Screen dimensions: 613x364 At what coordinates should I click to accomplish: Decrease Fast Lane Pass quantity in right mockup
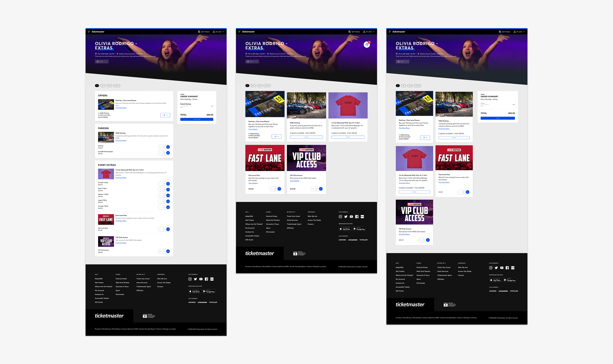pyautogui.click(x=460, y=192)
